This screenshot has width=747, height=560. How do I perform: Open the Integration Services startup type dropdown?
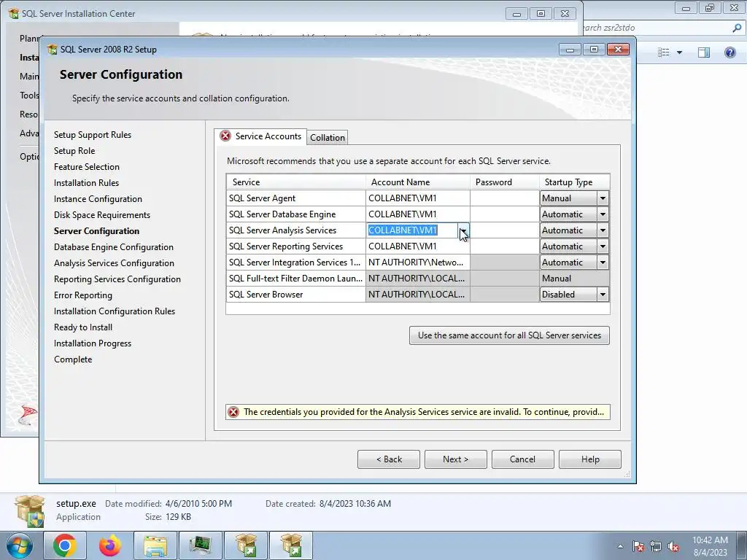pos(603,262)
